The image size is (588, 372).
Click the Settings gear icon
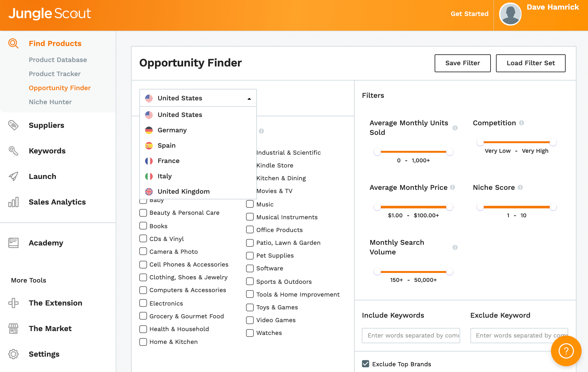13,354
